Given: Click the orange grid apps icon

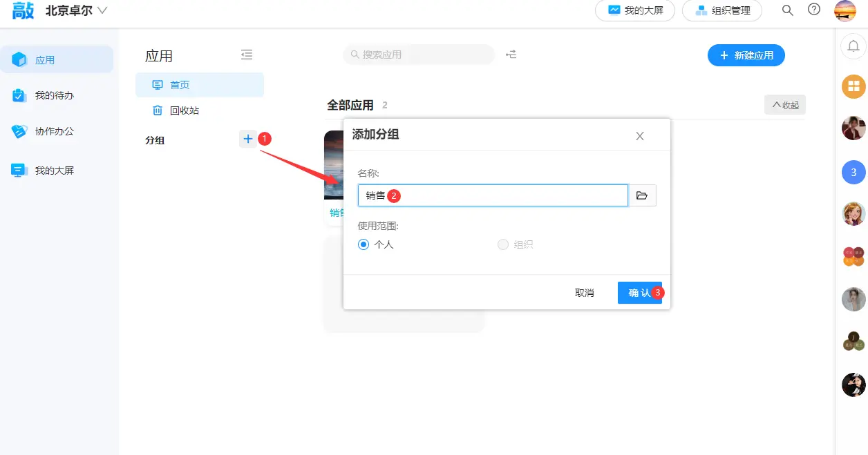Looking at the screenshot, I should click(x=853, y=86).
